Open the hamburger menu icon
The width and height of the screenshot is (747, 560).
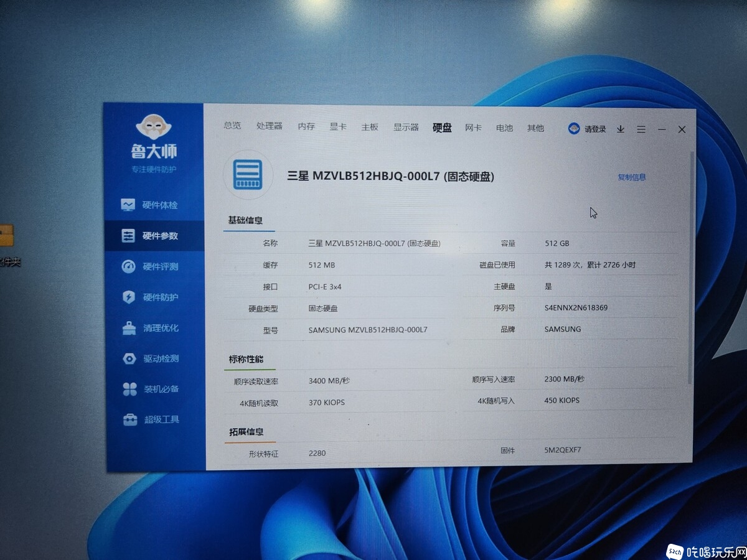click(x=641, y=129)
